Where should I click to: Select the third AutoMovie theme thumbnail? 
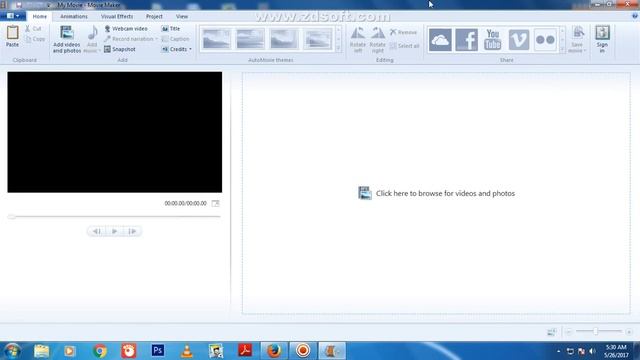[284, 39]
